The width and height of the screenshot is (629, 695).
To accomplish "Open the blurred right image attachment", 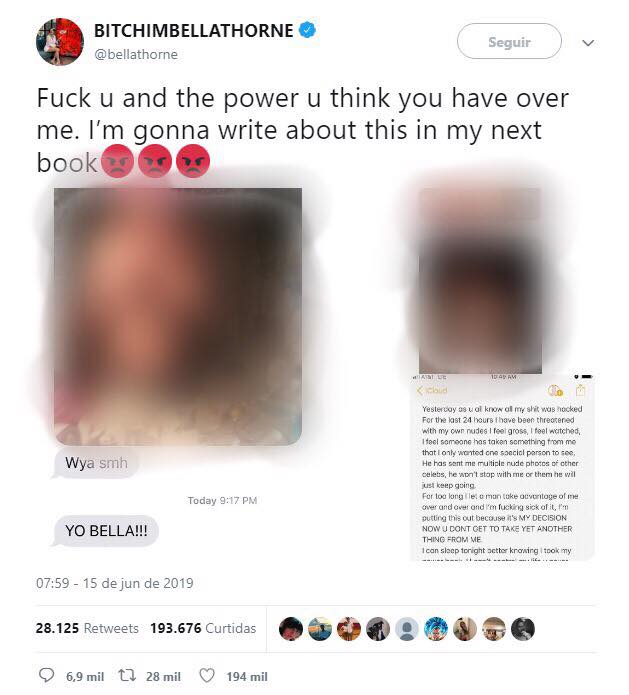I will 480,281.
